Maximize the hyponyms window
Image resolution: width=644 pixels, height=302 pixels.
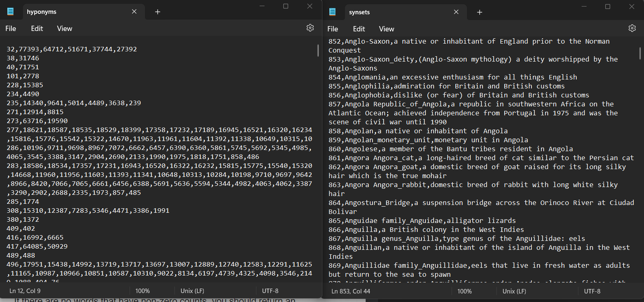(286, 6)
